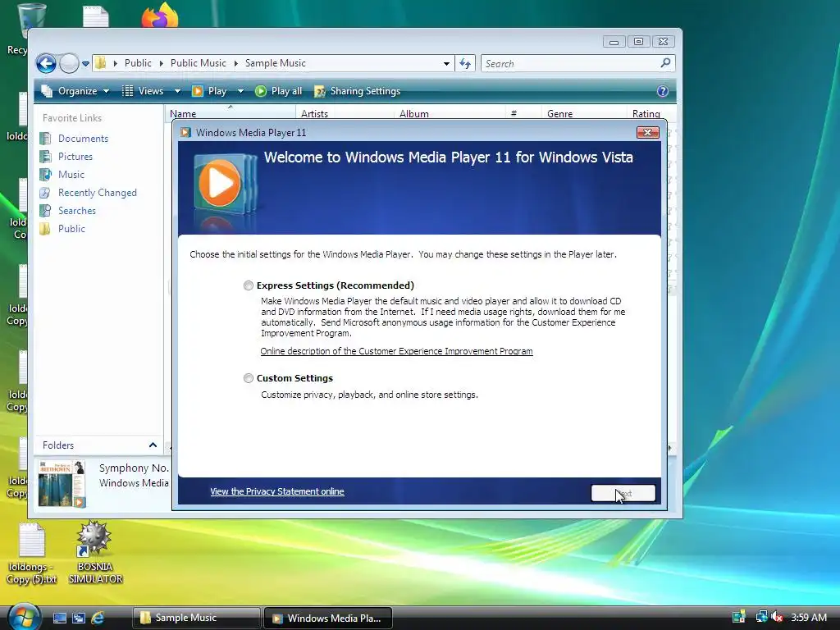840x630 pixels.
Task: Open the Organize menu
Action: [x=75, y=91]
